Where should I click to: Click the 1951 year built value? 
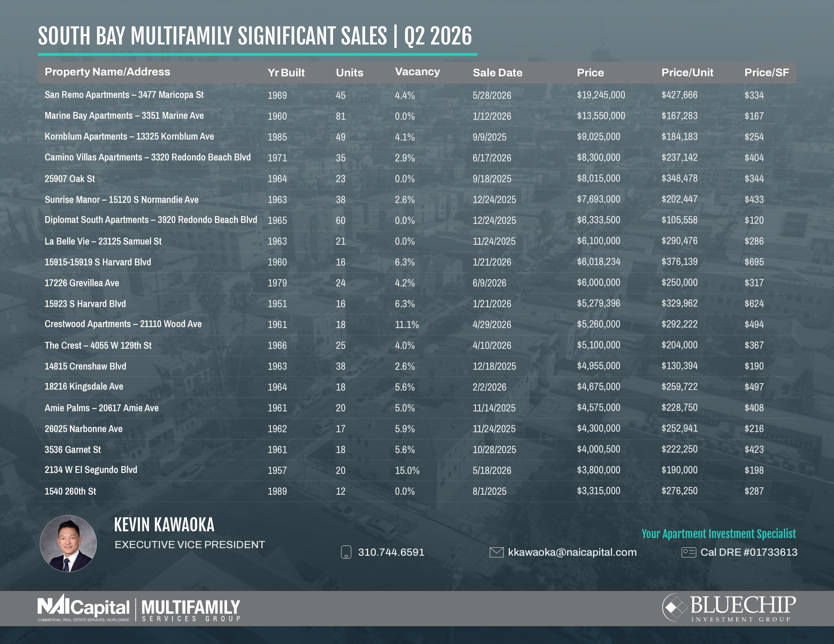[277, 304]
